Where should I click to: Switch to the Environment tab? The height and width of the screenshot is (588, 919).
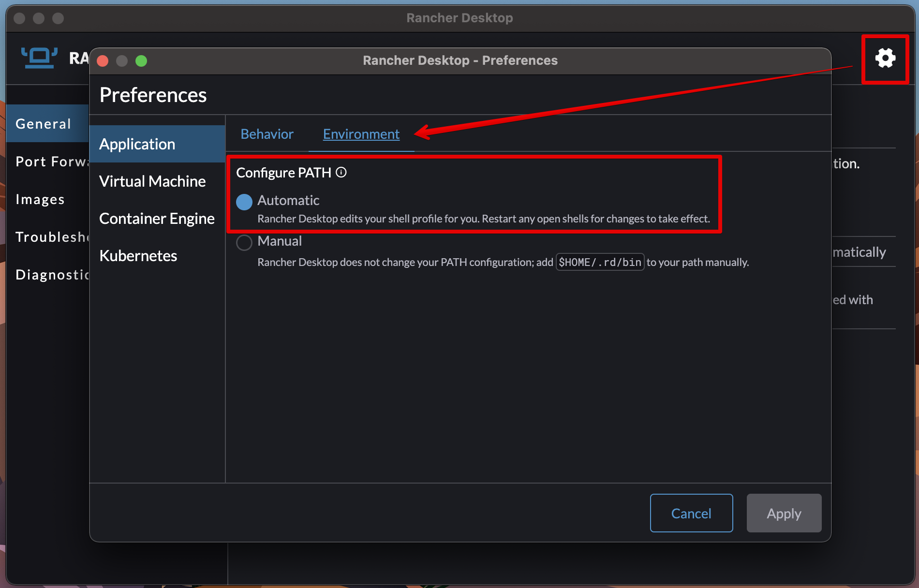click(361, 134)
